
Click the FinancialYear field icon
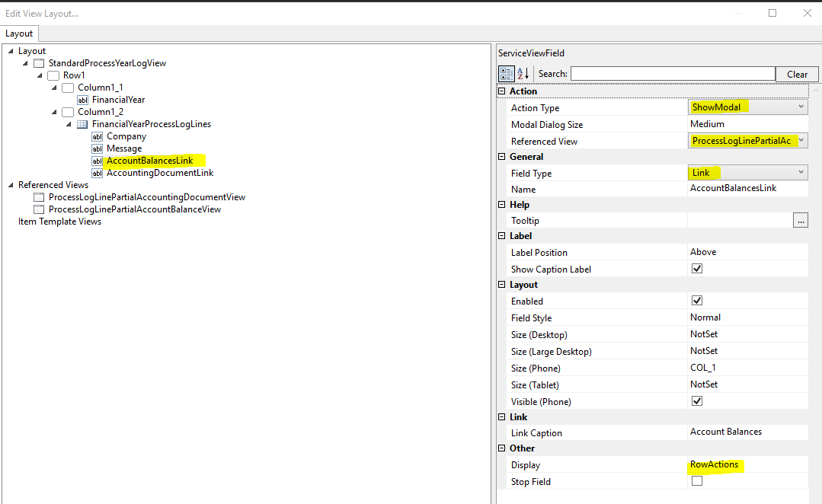83,100
